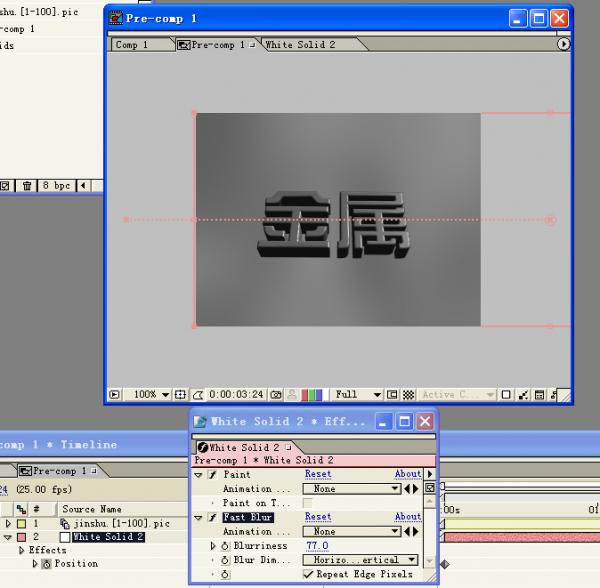Viewport: 600px width, 588px height.
Task: Reset the Paint effect
Action: pos(318,474)
